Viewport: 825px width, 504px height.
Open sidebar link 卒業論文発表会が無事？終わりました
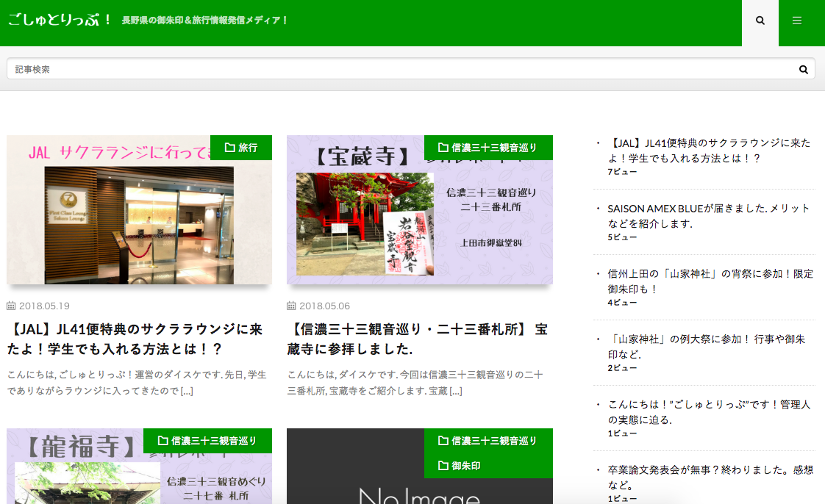coord(710,478)
